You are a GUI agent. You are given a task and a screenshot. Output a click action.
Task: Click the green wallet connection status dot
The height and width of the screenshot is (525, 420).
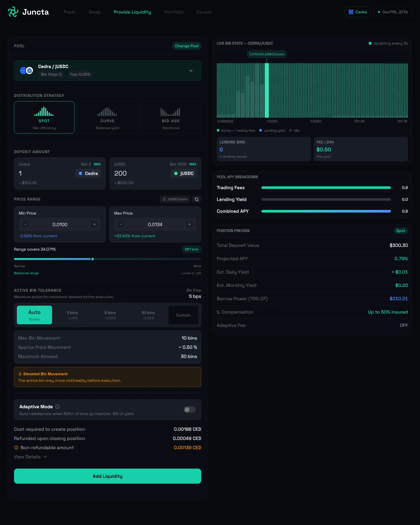pos(379,12)
